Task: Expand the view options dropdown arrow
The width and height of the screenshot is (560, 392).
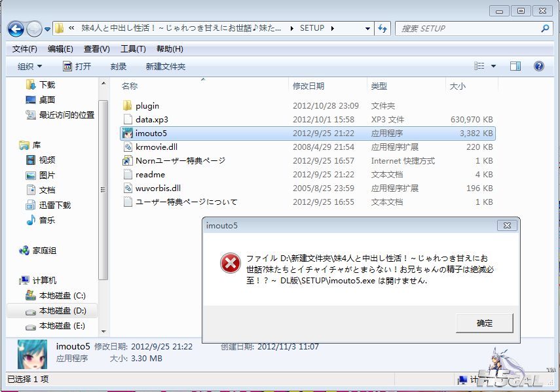Action: 493,66
